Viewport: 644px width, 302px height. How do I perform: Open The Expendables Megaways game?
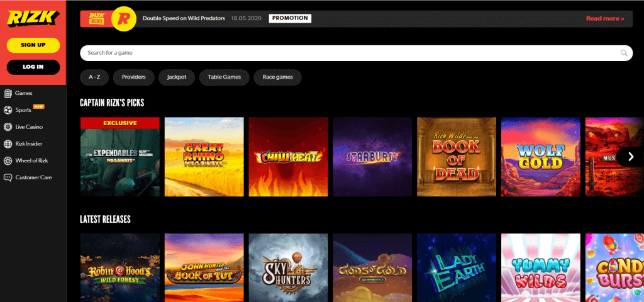click(120, 157)
